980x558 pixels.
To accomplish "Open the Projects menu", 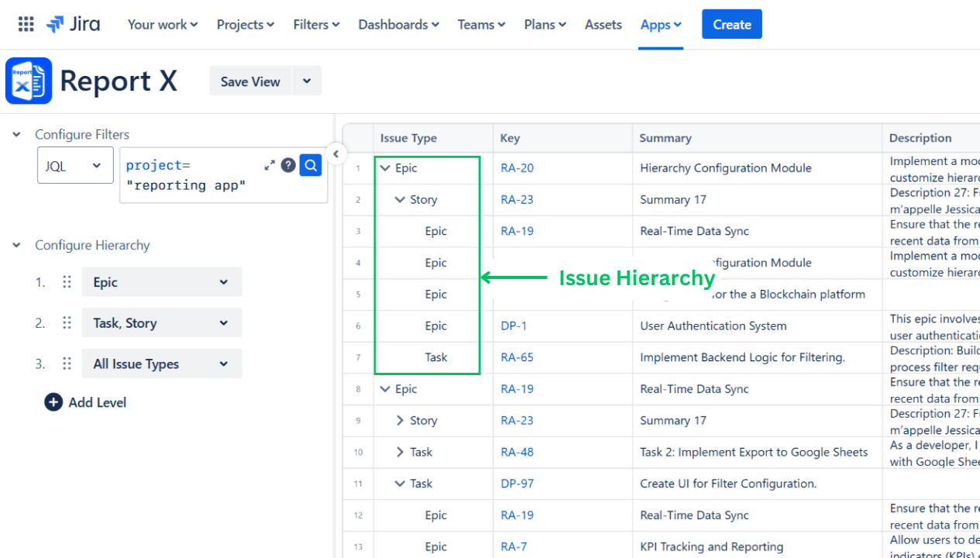I will click(x=246, y=25).
